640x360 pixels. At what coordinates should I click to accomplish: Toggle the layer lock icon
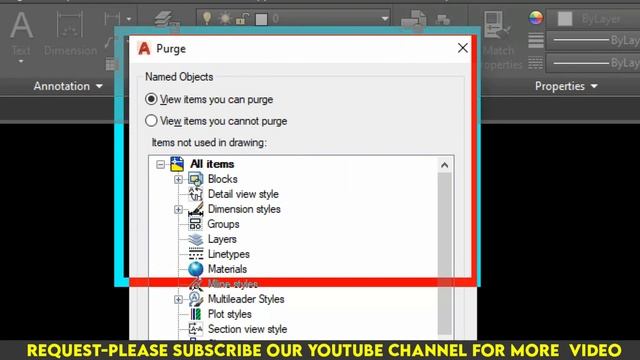pyautogui.click(x=242, y=18)
